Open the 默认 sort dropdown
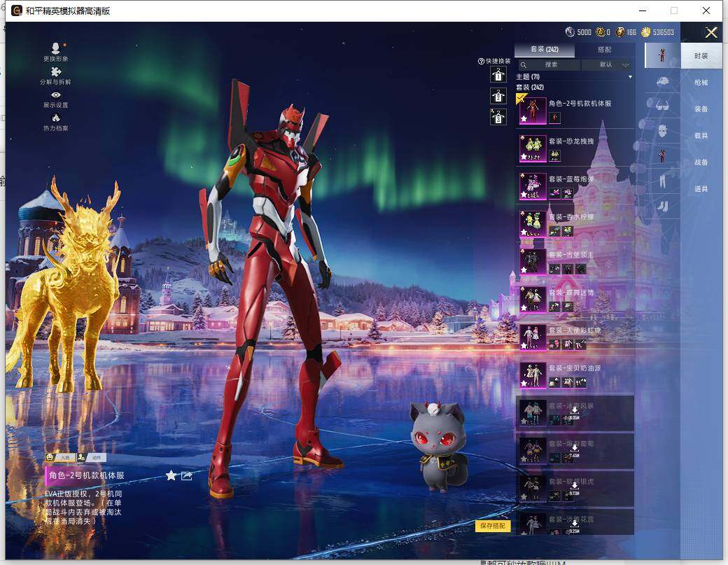The width and height of the screenshot is (728, 565). [x=609, y=64]
